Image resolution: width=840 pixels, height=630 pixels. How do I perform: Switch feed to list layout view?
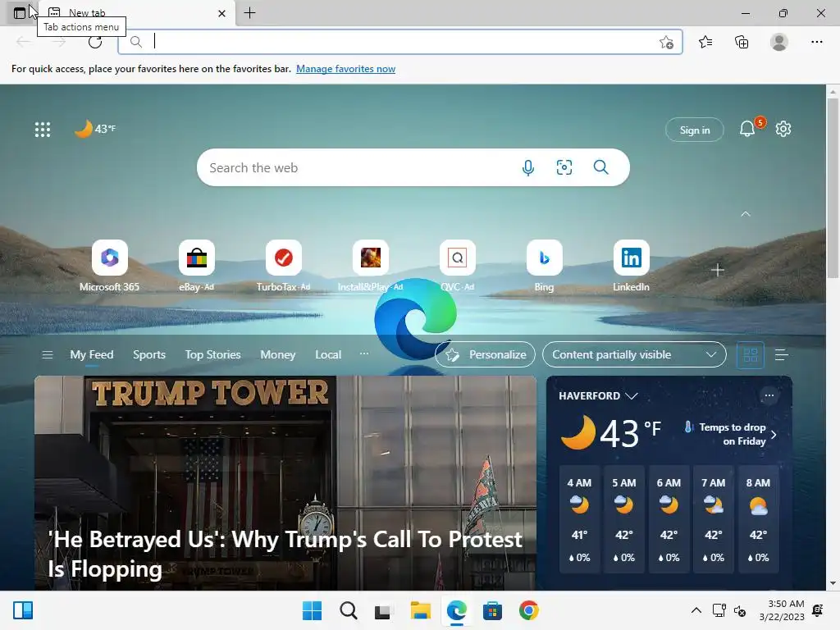[781, 354]
